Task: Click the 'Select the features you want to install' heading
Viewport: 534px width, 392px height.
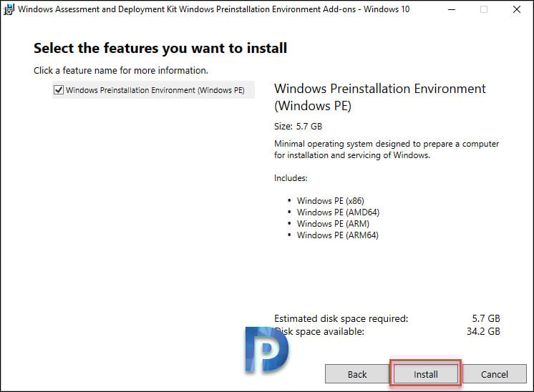Action: 160,49
